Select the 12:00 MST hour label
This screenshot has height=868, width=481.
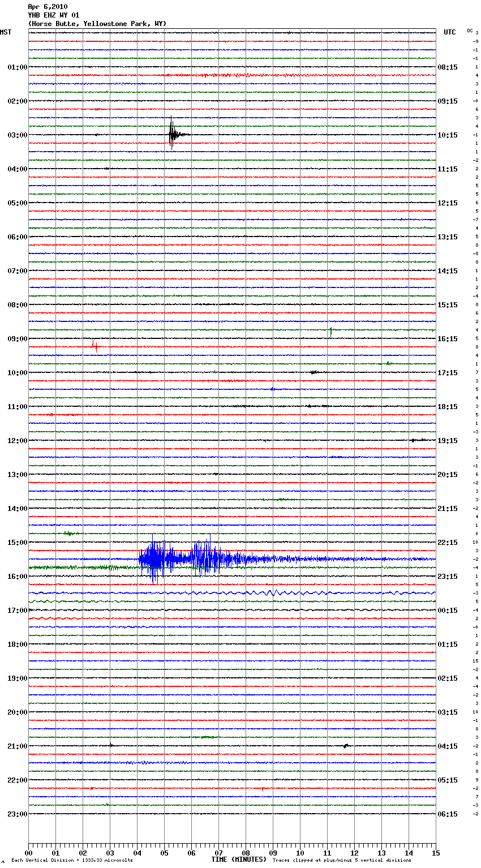(x=18, y=441)
